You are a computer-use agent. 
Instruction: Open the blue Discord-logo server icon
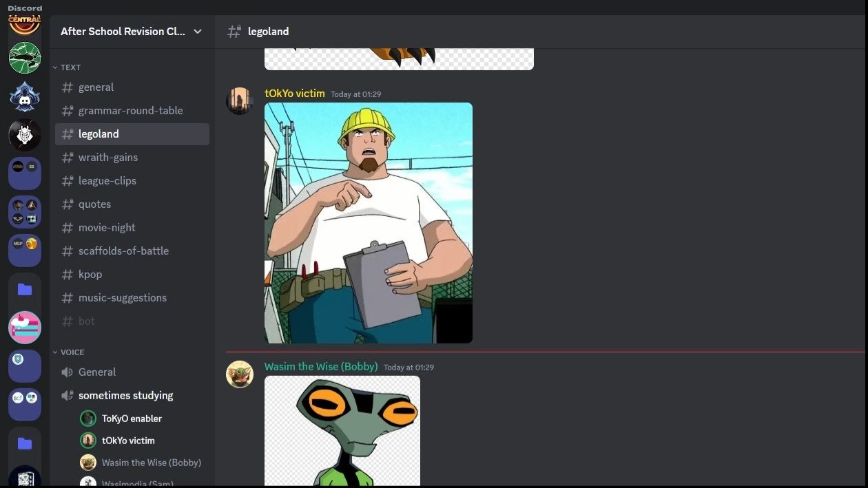25,96
